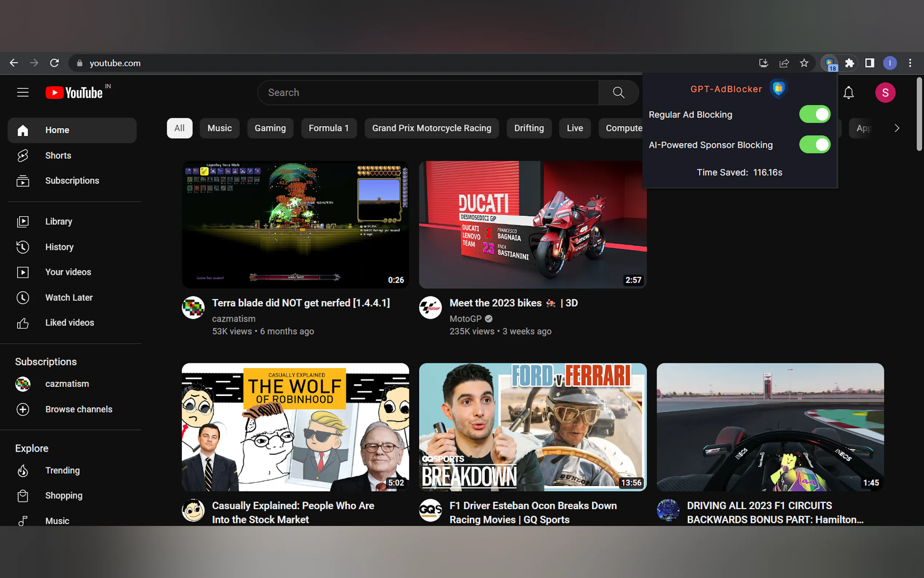Open the YouTube account avatar menu

point(886,92)
